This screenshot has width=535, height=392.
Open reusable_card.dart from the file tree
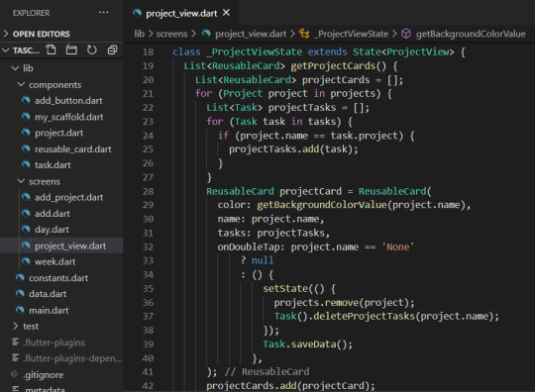coord(72,148)
